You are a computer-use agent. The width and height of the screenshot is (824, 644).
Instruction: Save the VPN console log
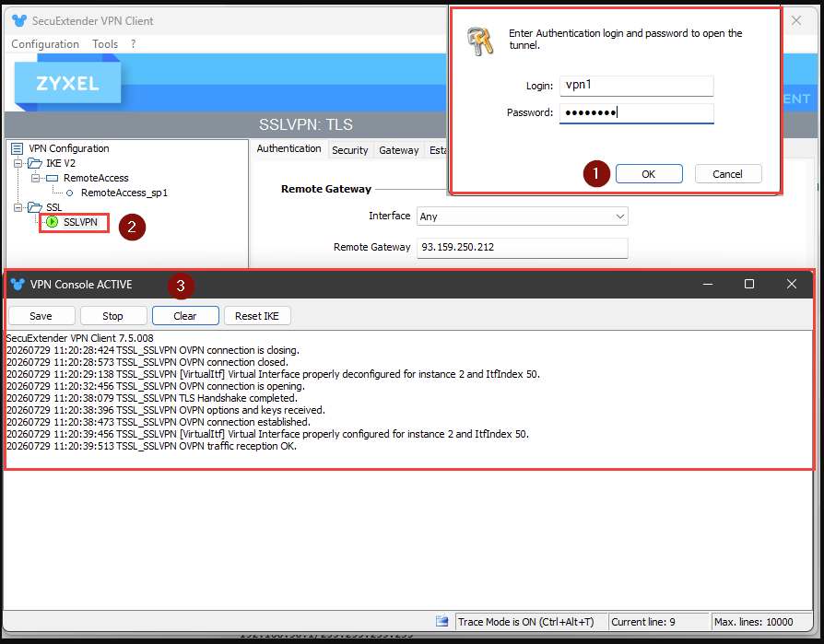pyautogui.click(x=41, y=316)
